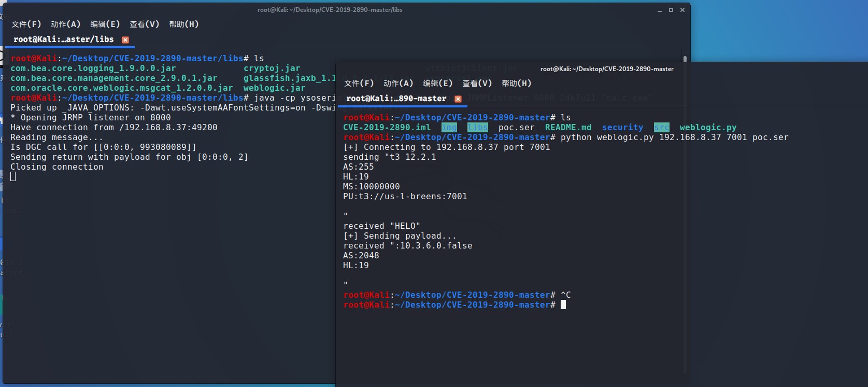Close the ...890-master tab with red X
The width and height of the screenshot is (868, 387).
pos(458,99)
